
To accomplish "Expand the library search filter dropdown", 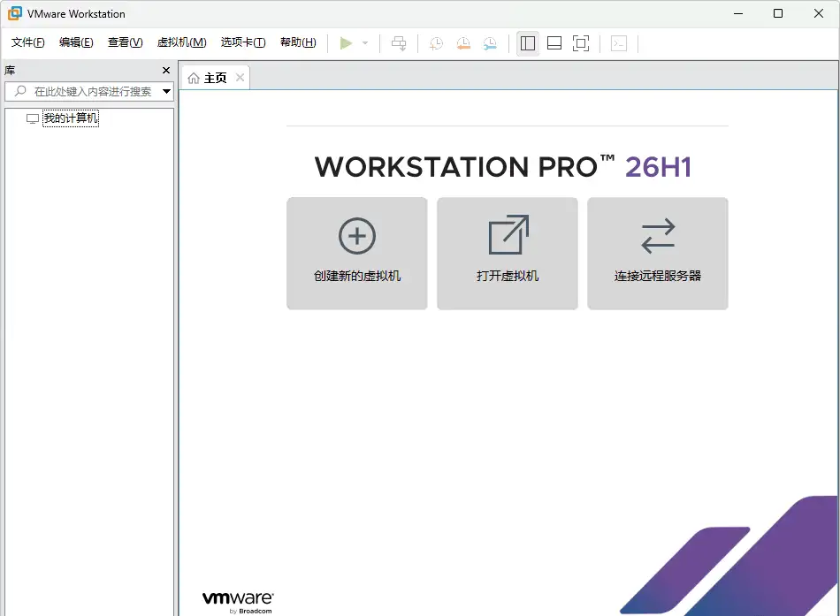I will click(166, 92).
